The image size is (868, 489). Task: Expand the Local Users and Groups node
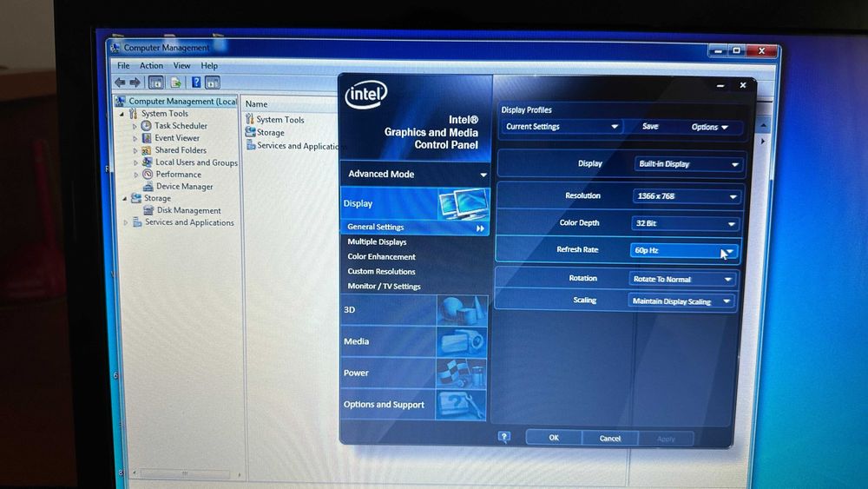135,162
